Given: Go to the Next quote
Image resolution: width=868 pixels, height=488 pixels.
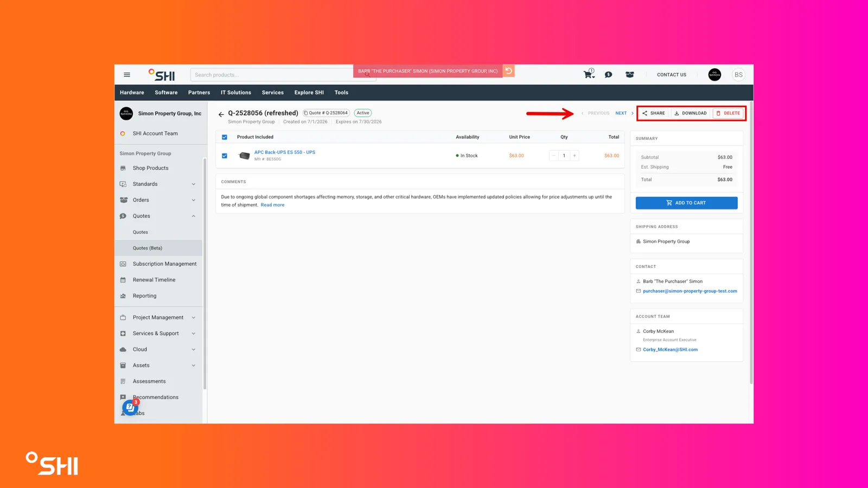Looking at the screenshot, I should pyautogui.click(x=624, y=113).
